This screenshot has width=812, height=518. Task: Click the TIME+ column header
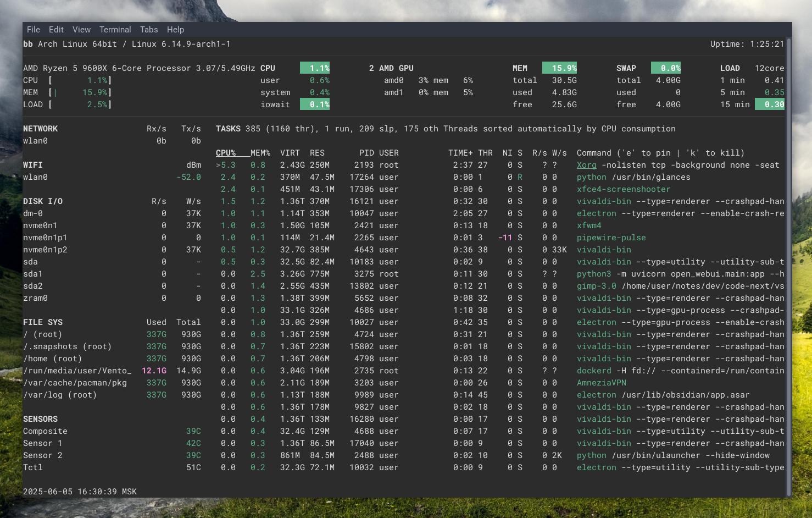click(461, 152)
